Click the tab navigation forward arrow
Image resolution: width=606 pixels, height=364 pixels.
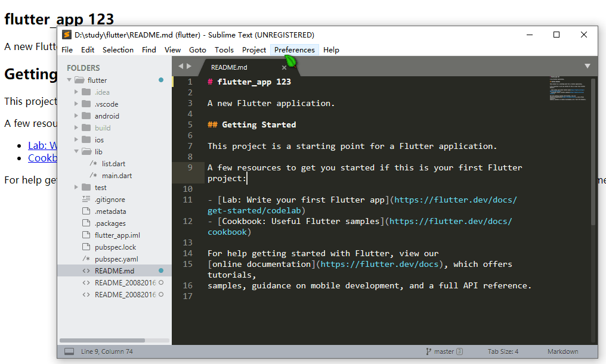point(189,66)
